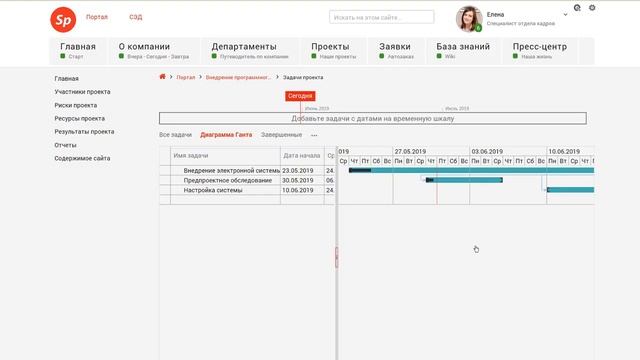The width and height of the screenshot is (640, 360).
Task: Select the Диаграмма Ганта view
Action: tap(226, 135)
